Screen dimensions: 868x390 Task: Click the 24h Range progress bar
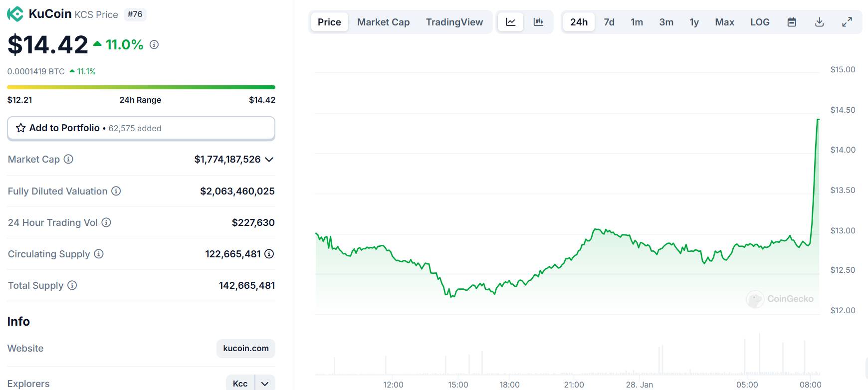(141, 87)
